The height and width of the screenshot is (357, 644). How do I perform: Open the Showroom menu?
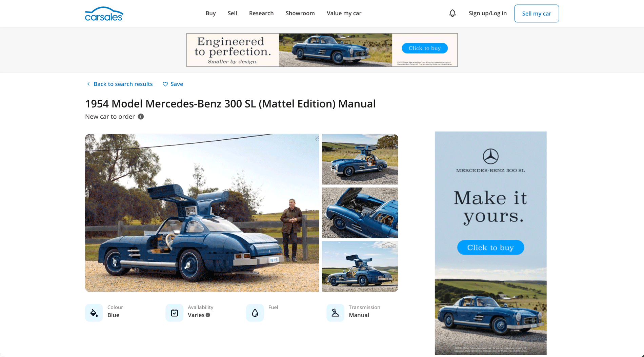(300, 13)
